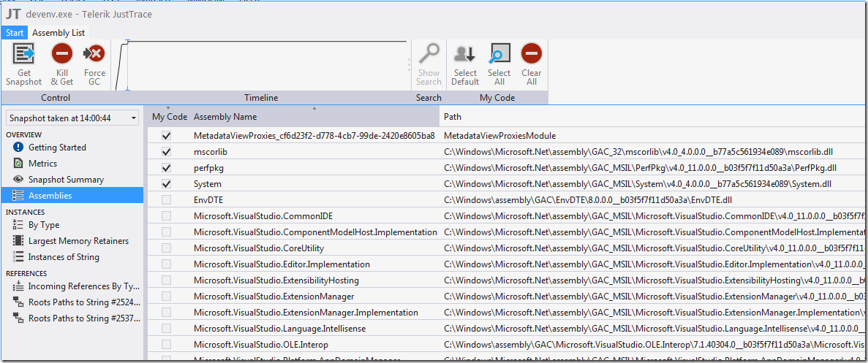Sort by the Assembly Name column header
Image resolution: width=868 pixels, height=363 pixels.
pos(314,117)
